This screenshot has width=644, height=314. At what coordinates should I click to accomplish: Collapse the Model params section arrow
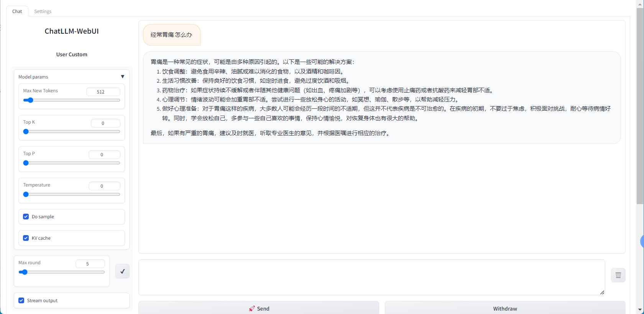point(123,77)
